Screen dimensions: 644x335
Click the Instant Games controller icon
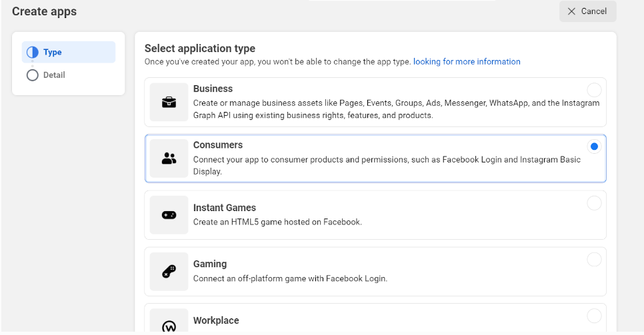click(169, 215)
